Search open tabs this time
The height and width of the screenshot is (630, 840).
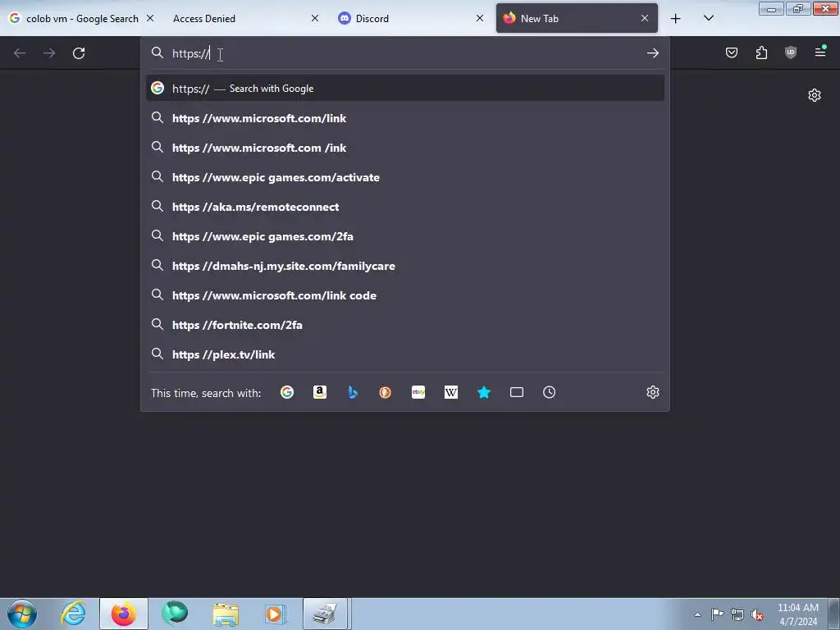[x=517, y=392]
